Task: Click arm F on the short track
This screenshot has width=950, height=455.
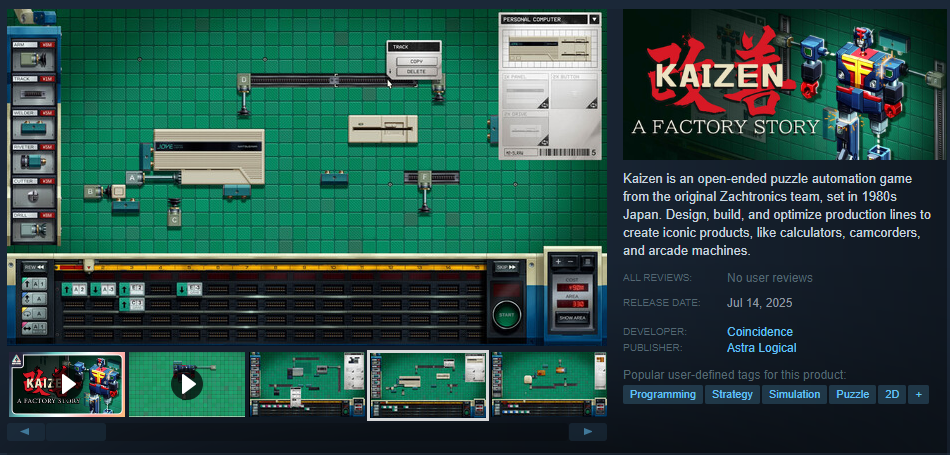Action: 425,178
